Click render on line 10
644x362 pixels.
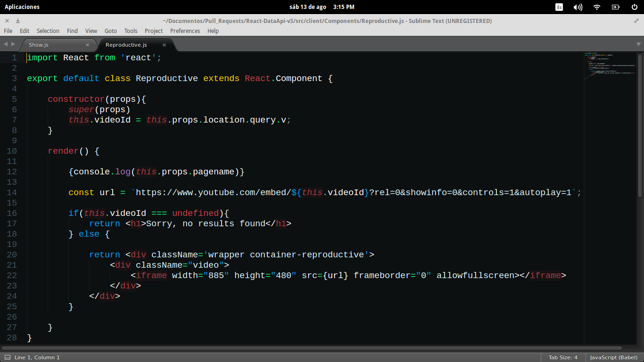(63, 151)
